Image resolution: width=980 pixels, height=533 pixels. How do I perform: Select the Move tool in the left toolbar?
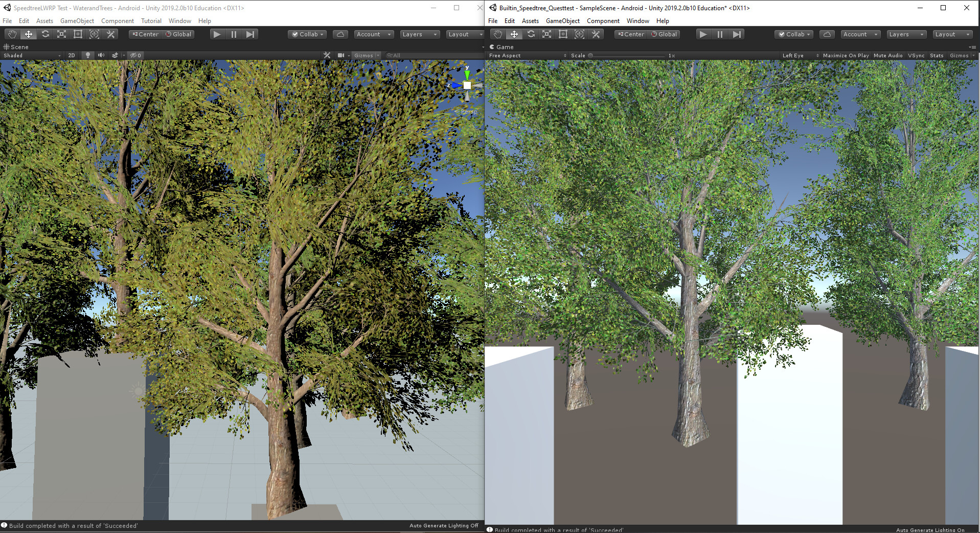[x=28, y=34]
